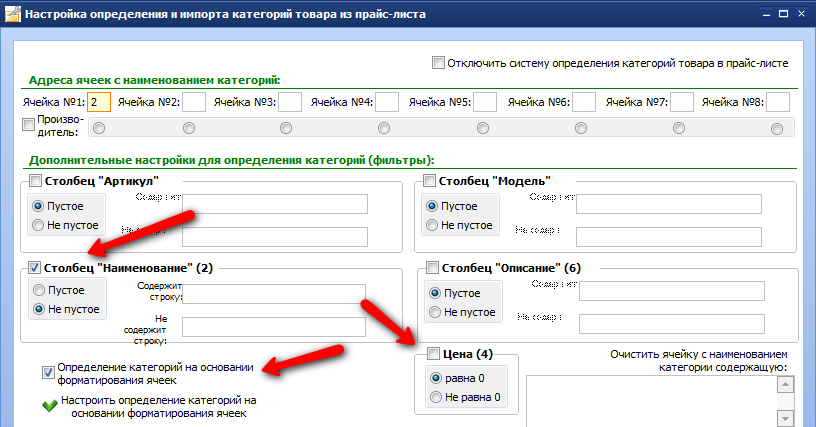Click upper text field in Модель group
The image size is (816, 427).
pyautogui.click(x=669, y=204)
